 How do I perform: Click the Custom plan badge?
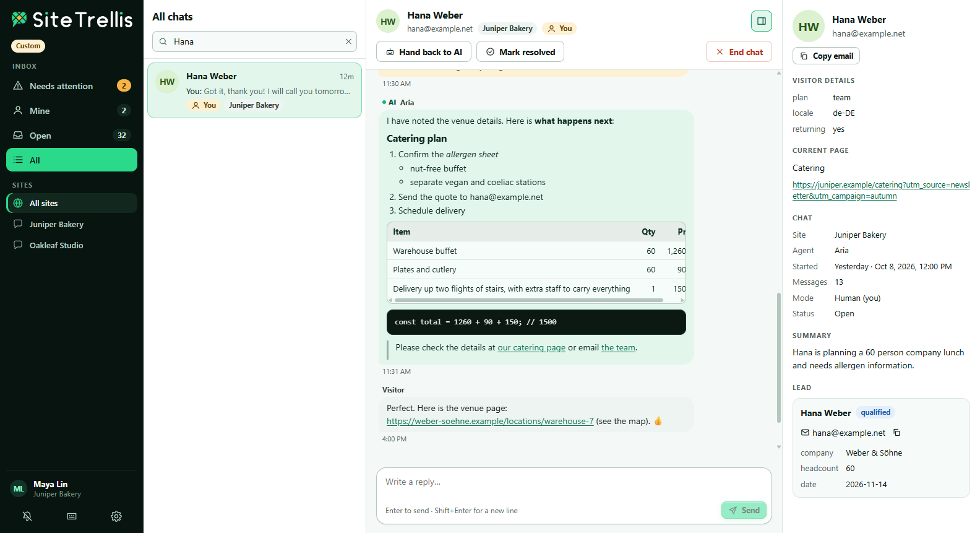pos(28,46)
